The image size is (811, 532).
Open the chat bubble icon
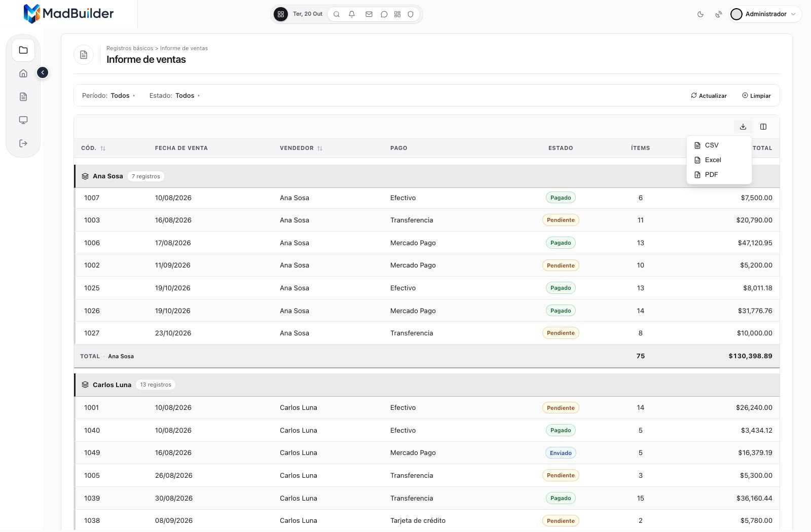tap(384, 14)
